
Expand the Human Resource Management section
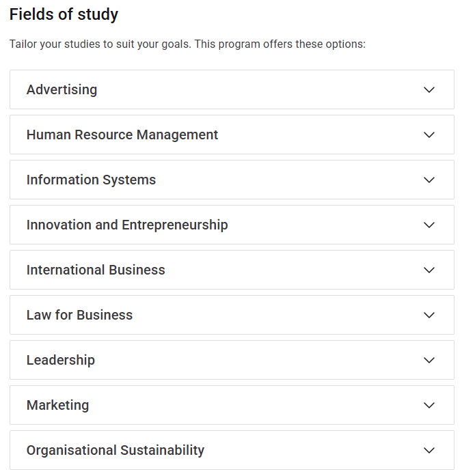click(x=122, y=135)
